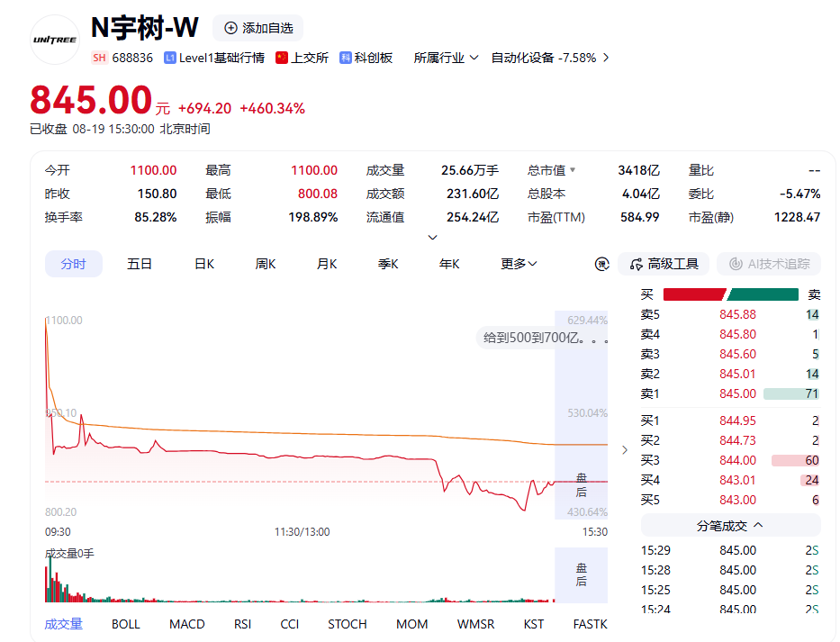Select 成交量 indicator tab
Viewport: 840px width, 642px height.
pos(63,624)
